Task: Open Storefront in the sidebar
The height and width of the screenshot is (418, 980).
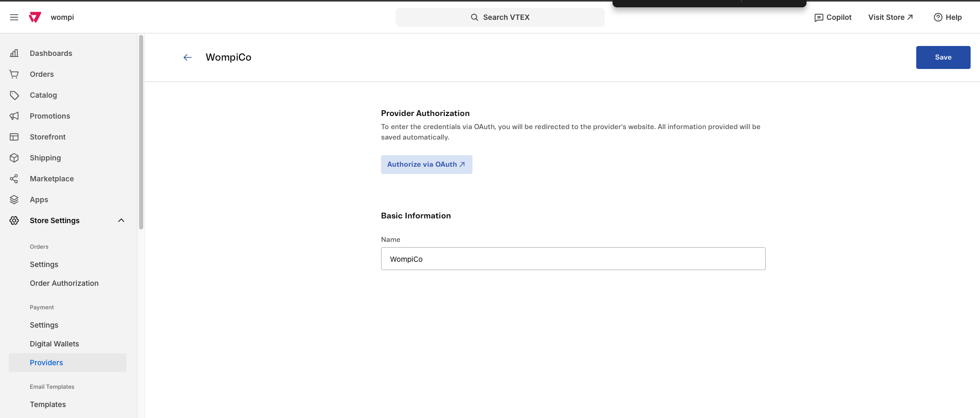Action: [x=48, y=137]
